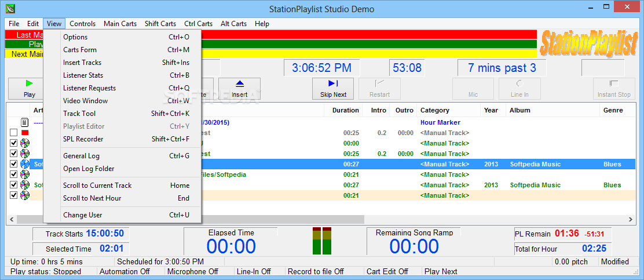
Task: Open the Edit menu
Action: tap(33, 23)
